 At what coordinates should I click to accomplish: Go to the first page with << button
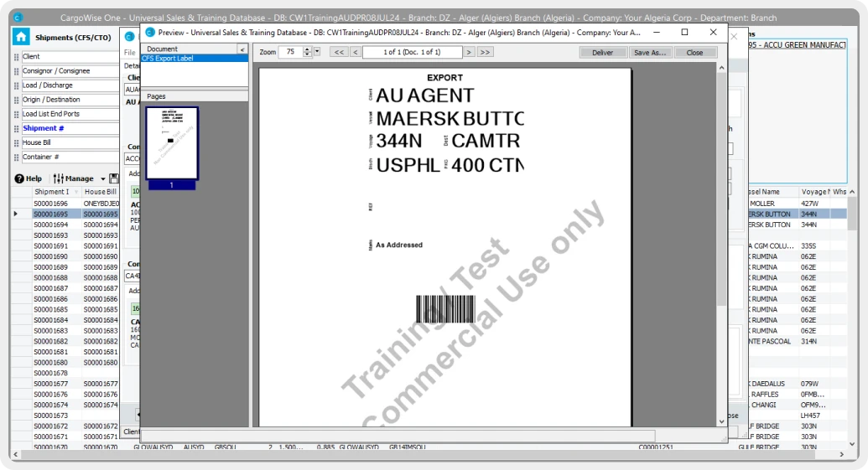[x=339, y=52]
